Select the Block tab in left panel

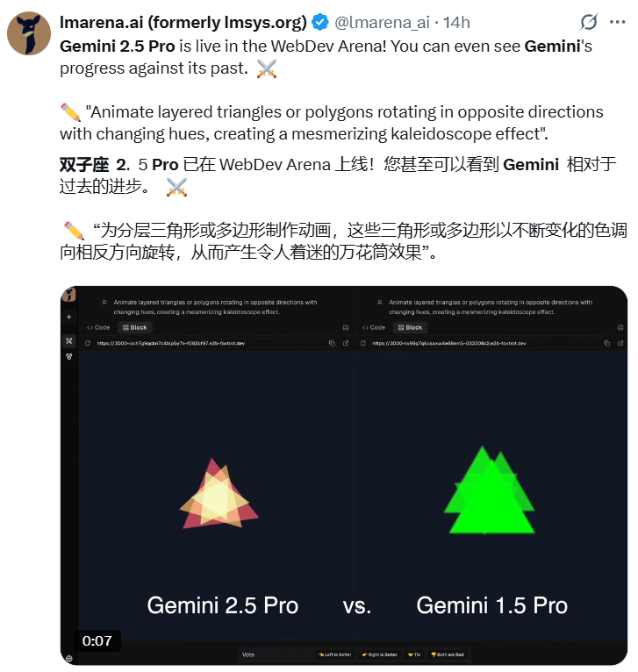click(x=134, y=327)
